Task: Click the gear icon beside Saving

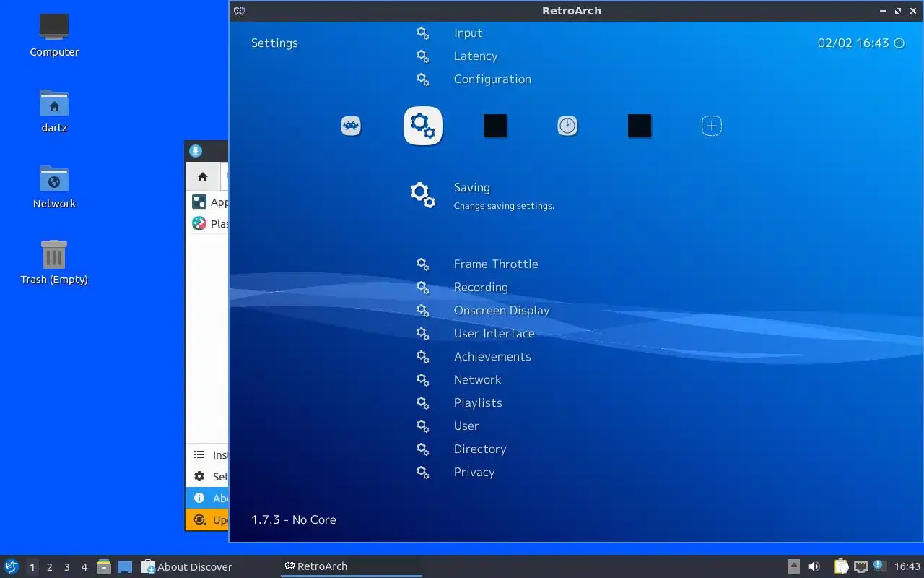Action: coord(423,194)
